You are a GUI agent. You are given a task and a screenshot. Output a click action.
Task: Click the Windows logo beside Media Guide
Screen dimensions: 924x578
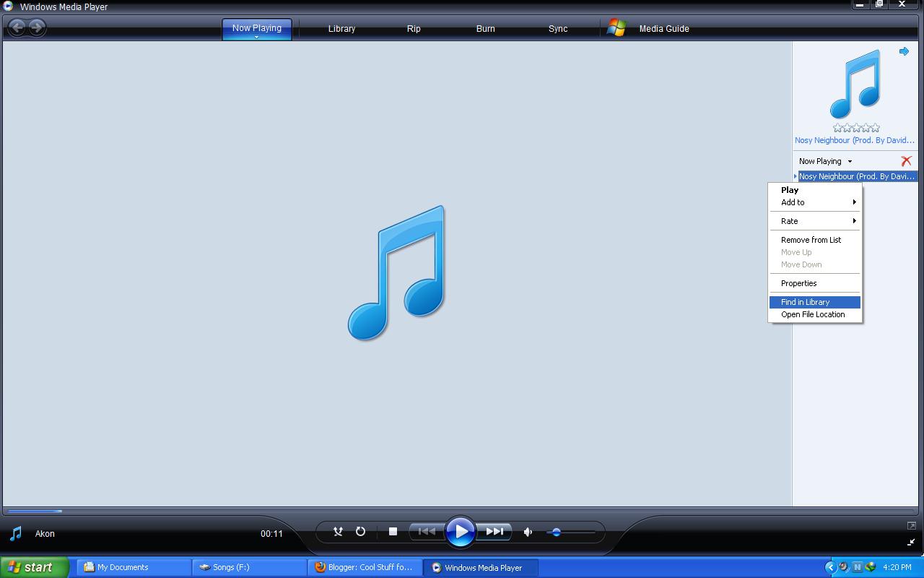616,28
